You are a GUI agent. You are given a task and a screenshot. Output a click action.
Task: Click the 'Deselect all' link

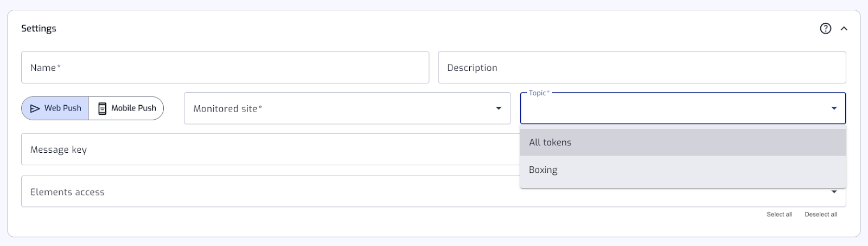(820, 215)
